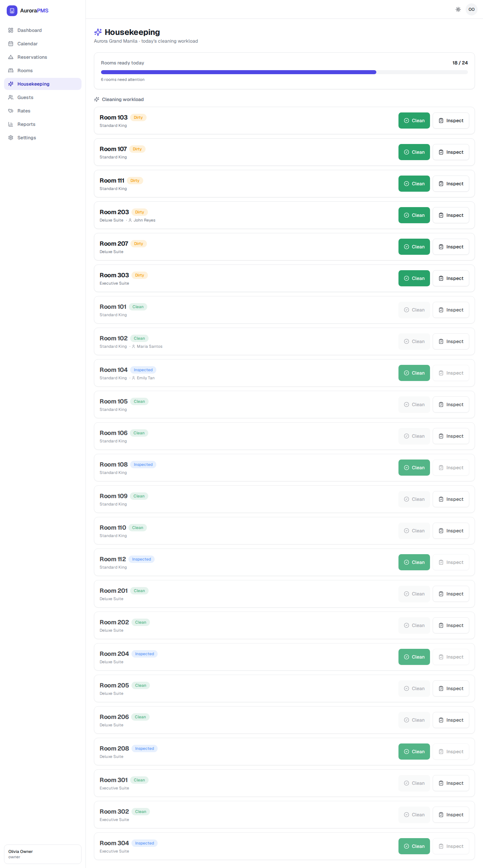Viewport: 483px width, 868px height.
Task: Click the Rates tag icon in sidebar
Action: [x=11, y=111]
